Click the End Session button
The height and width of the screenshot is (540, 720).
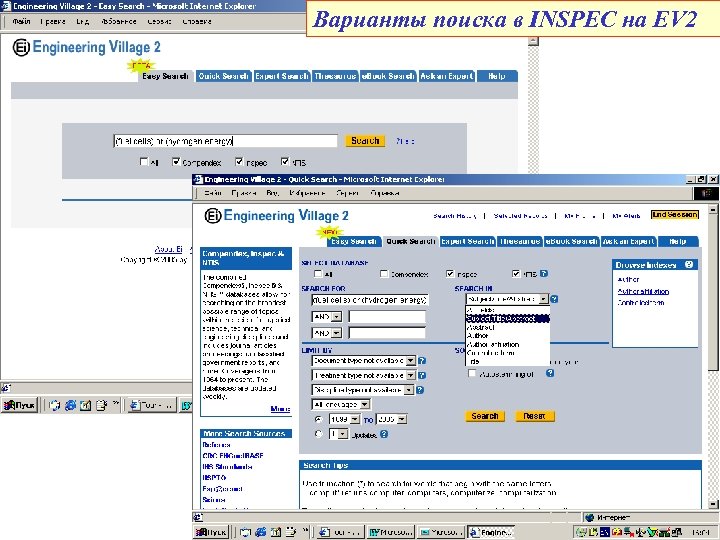[x=675, y=215]
